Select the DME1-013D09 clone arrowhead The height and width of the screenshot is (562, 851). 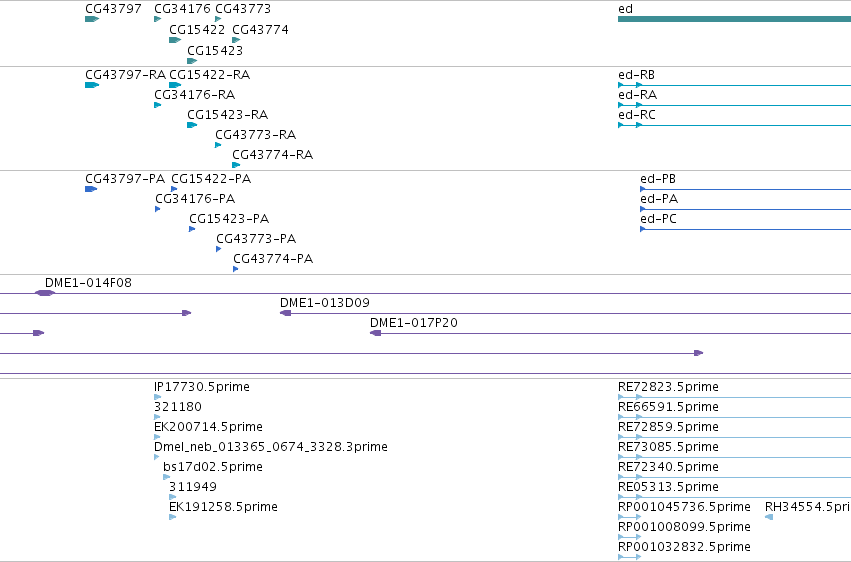pyautogui.click(x=285, y=313)
